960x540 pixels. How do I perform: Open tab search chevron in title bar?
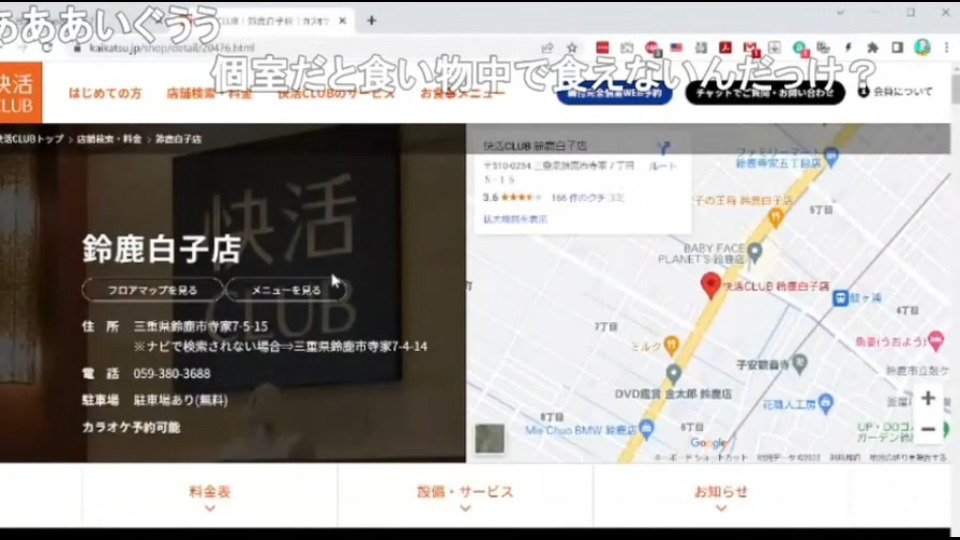(x=840, y=13)
